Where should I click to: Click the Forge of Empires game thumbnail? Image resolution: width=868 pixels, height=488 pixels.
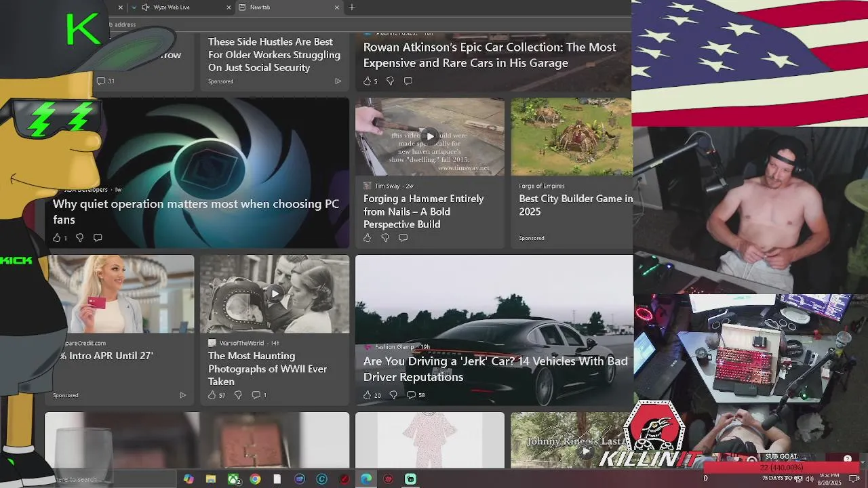point(572,136)
